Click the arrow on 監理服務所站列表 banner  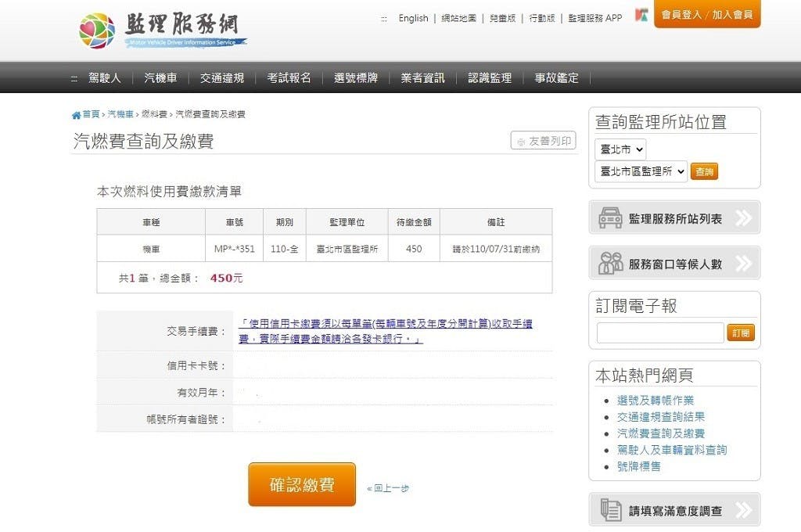[743, 218]
